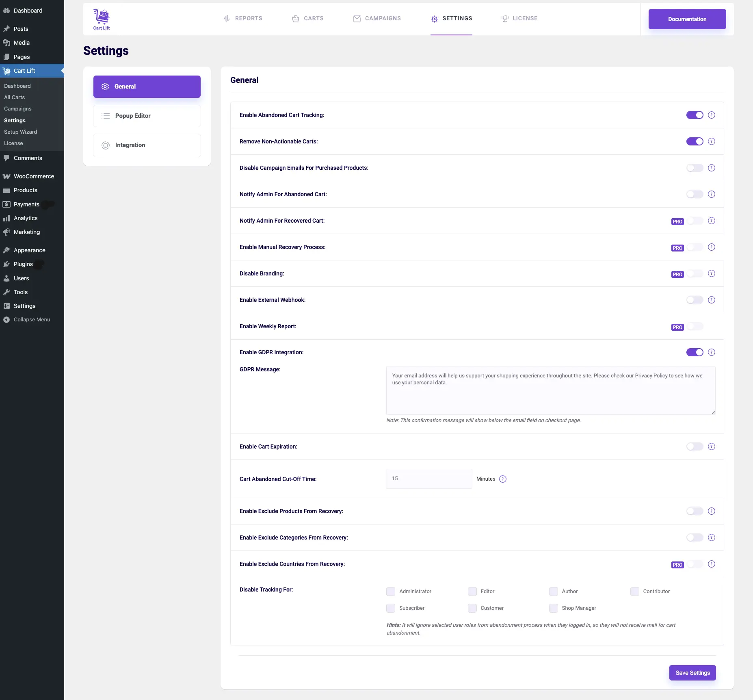Toggle the Enable Weekly Report PRO switch
This screenshot has width=753, height=700.
pyautogui.click(x=695, y=326)
